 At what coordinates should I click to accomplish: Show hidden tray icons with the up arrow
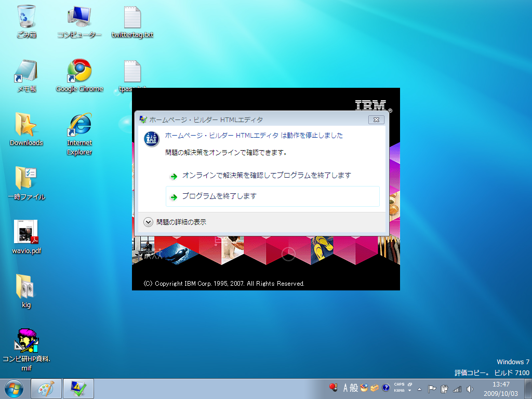[419, 389]
